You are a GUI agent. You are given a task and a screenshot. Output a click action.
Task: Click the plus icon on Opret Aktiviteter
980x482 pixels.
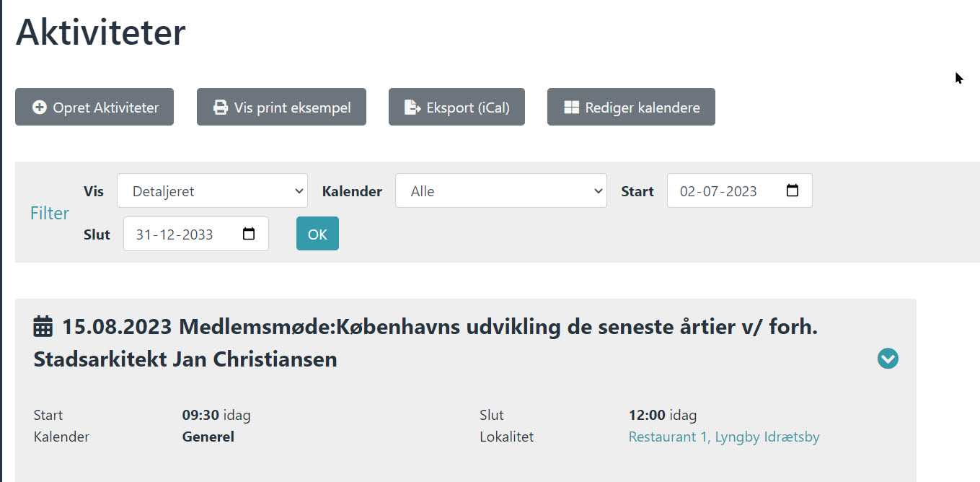39,108
